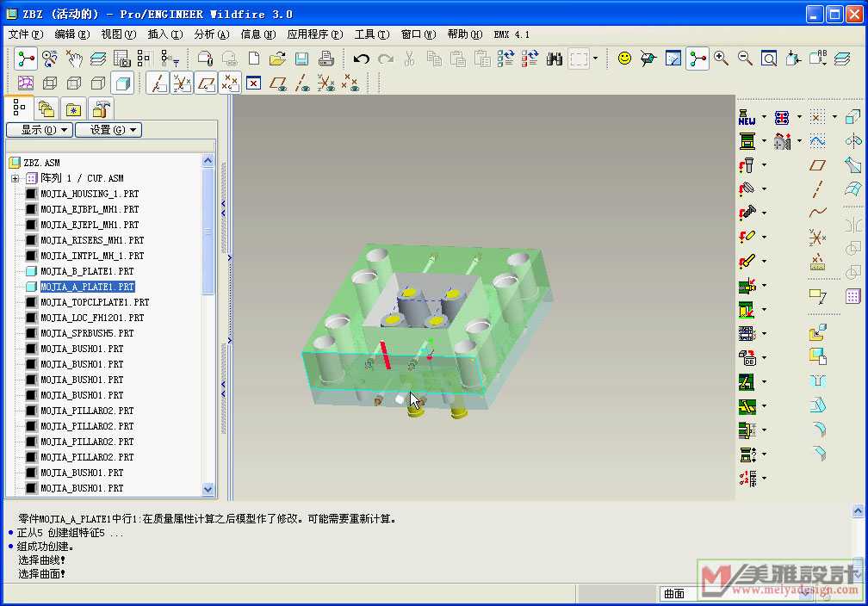Image resolution: width=868 pixels, height=606 pixels.
Task: Select MOJIA_B_PLATE1.PRT in the tree
Action: (87, 271)
